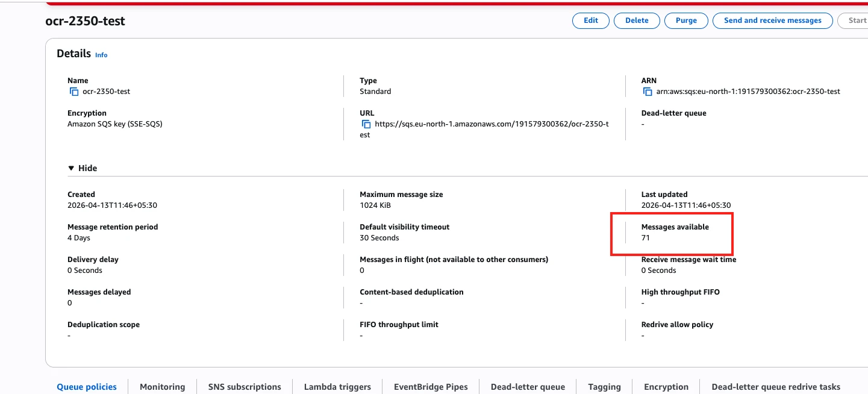The width and height of the screenshot is (868, 394).
Task: Click the Start button cut off at right
Action: point(853,20)
